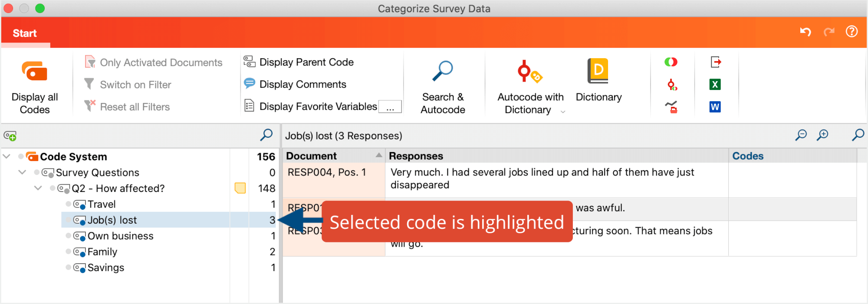Click the Switch on Filter button

coord(128,85)
